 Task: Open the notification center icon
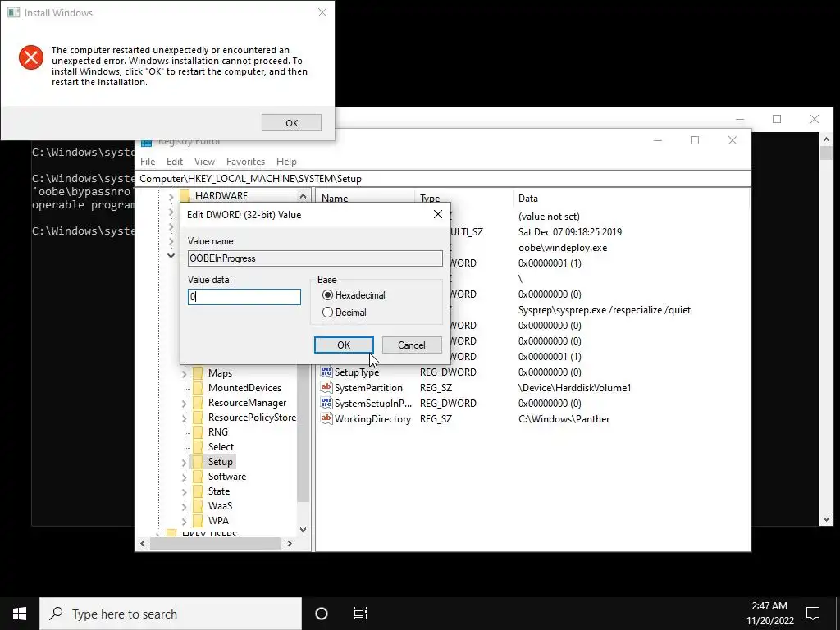click(x=813, y=614)
